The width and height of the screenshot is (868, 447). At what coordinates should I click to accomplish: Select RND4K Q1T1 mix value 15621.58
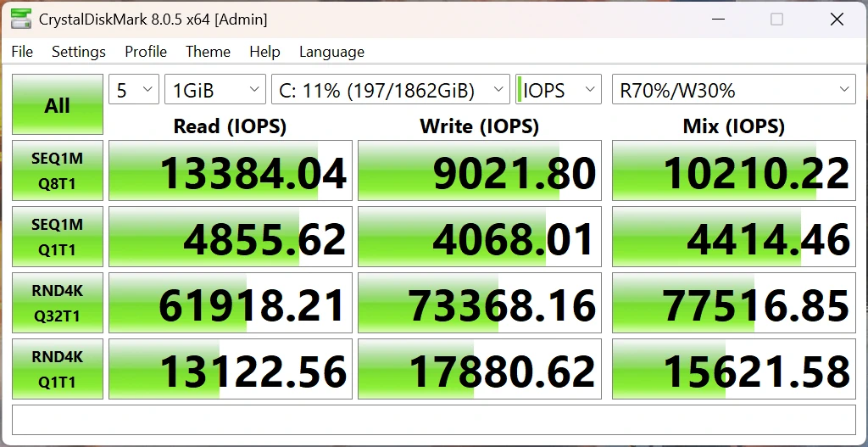[734, 369]
